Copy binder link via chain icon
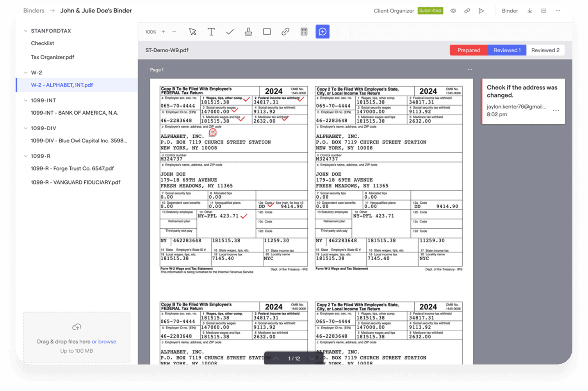The height and width of the screenshot is (391, 588). click(467, 11)
